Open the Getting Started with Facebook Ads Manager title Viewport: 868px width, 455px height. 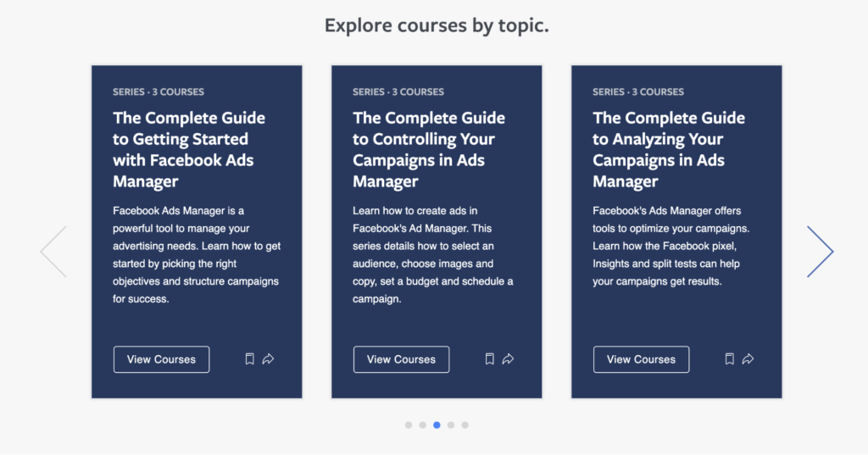tap(189, 149)
